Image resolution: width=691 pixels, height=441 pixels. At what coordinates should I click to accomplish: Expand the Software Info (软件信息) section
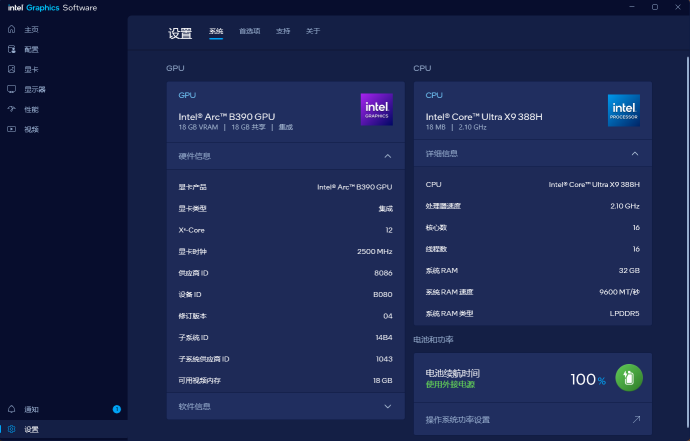tap(387, 406)
